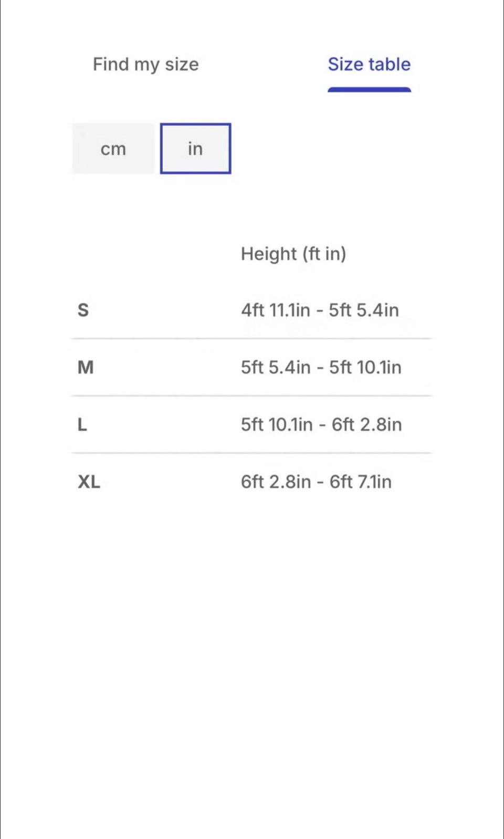
Task: Click the M size row label
Action: pyautogui.click(x=86, y=367)
